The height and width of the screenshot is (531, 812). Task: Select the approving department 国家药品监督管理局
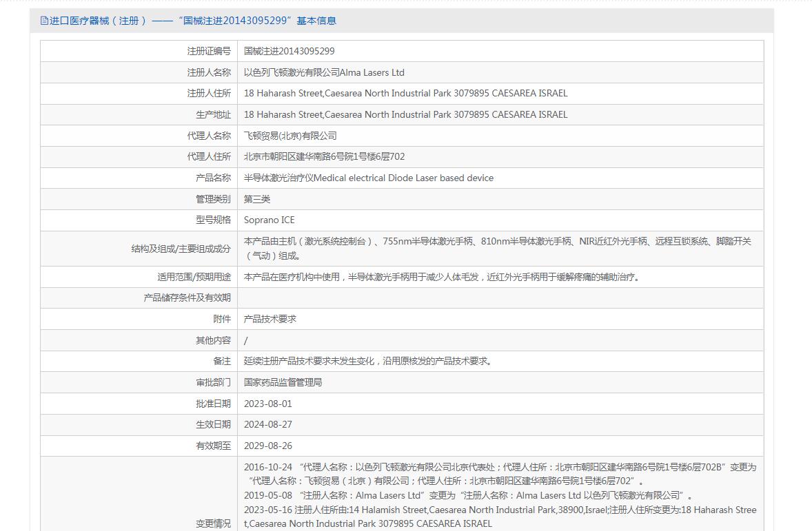tap(283, 382)
